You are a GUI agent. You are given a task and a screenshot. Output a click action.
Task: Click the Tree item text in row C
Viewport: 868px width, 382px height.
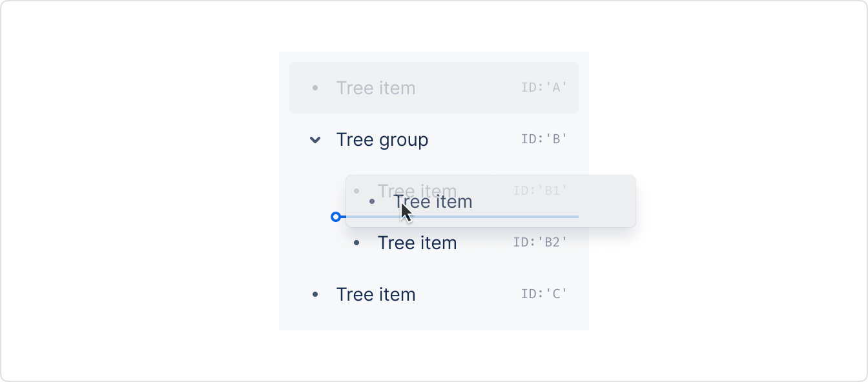[x=376, y=294]
